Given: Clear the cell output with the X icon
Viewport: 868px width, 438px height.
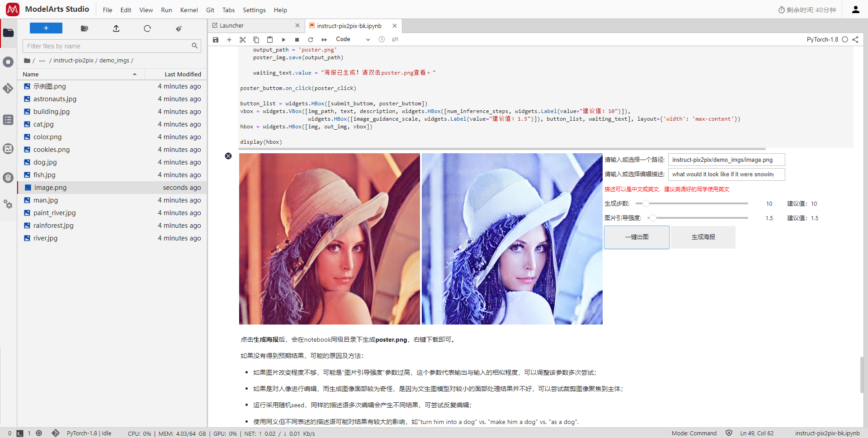Looking at the screenshot, I should click(228, 156).
